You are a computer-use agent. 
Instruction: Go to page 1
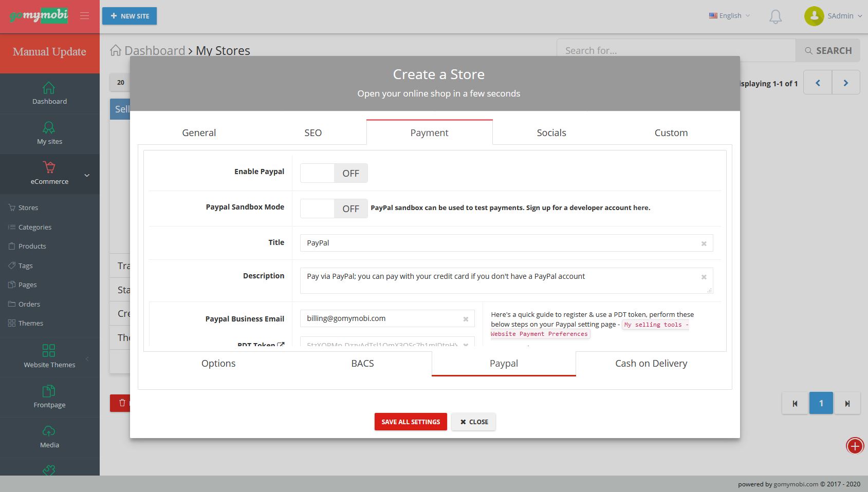tap(821, 403)
